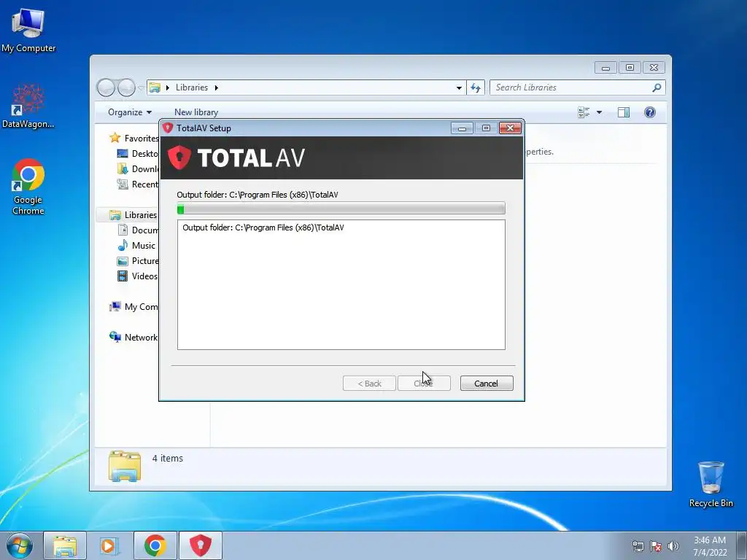
Task: Close the Libraries Explorer window
Action: click(x=654, y=68)
